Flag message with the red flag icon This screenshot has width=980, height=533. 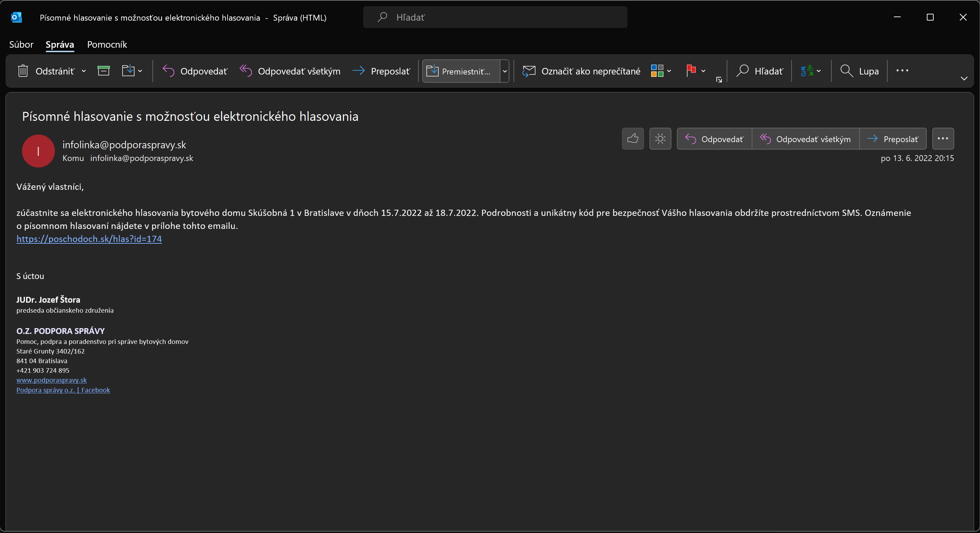click(x=691, y=71)
